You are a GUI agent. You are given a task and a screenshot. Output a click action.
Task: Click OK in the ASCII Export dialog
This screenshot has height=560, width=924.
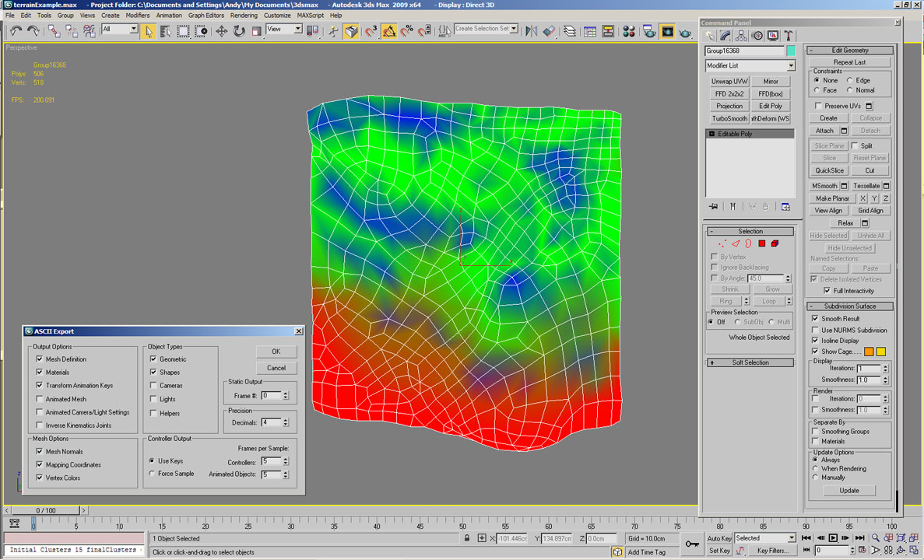(x=276, y=352)
